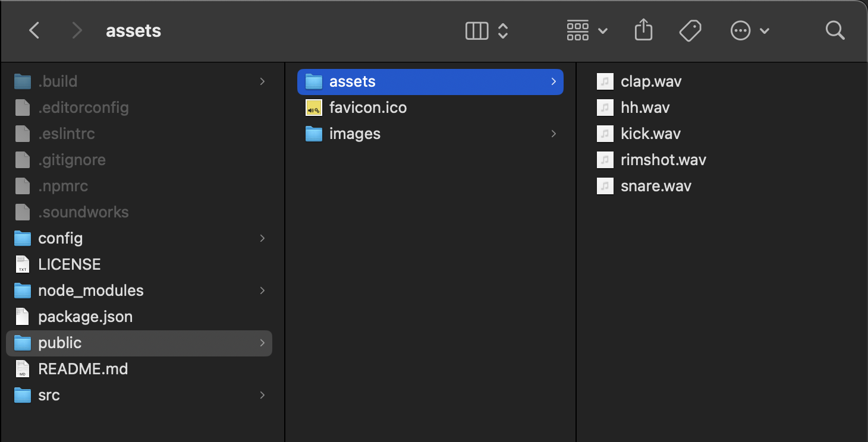Viewport: 868px width, 442px height.
Task: Click the Tags icon in the toolbar
Action: pyautogui.click(x=690, y=30)
